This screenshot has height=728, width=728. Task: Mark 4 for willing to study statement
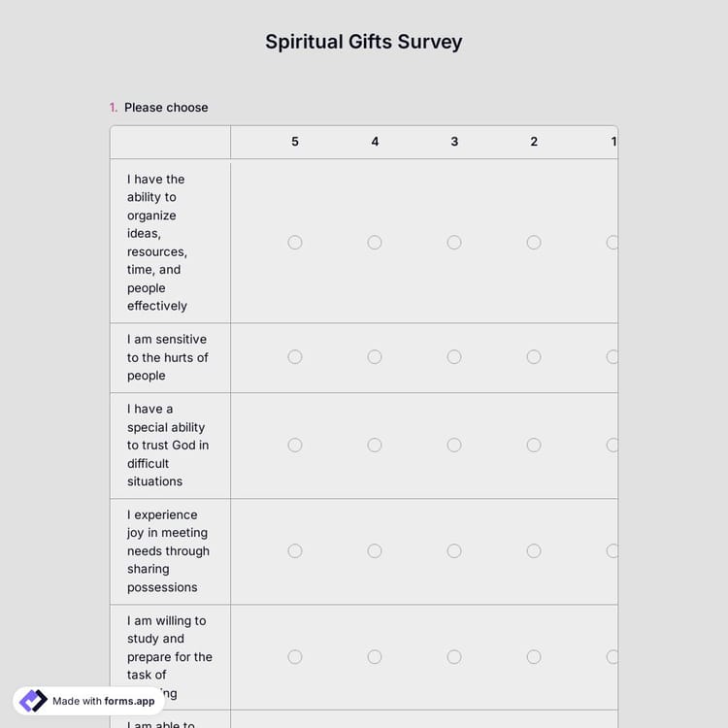[375, 657]
